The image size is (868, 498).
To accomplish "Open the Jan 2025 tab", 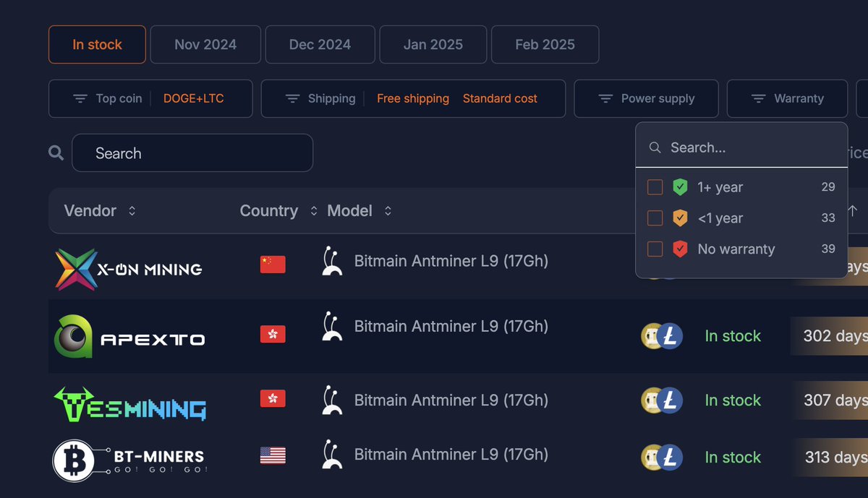I will point(433,45).
